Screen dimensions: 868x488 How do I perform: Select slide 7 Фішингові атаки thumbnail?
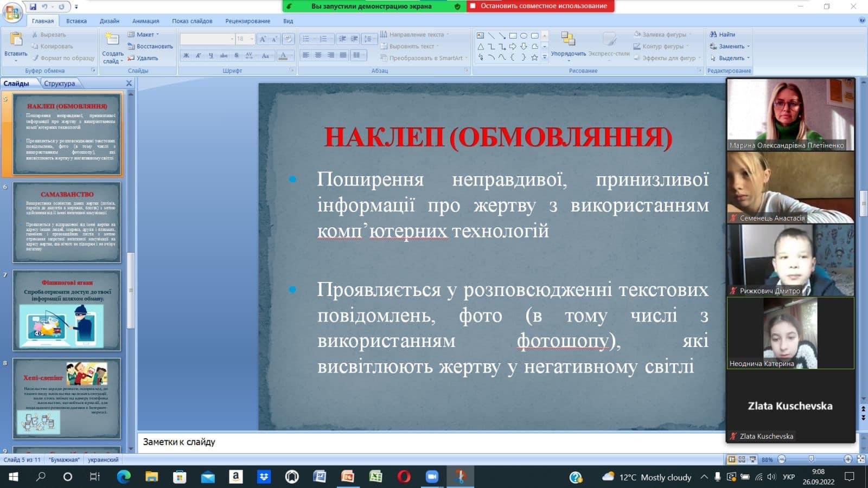[67, 310]
